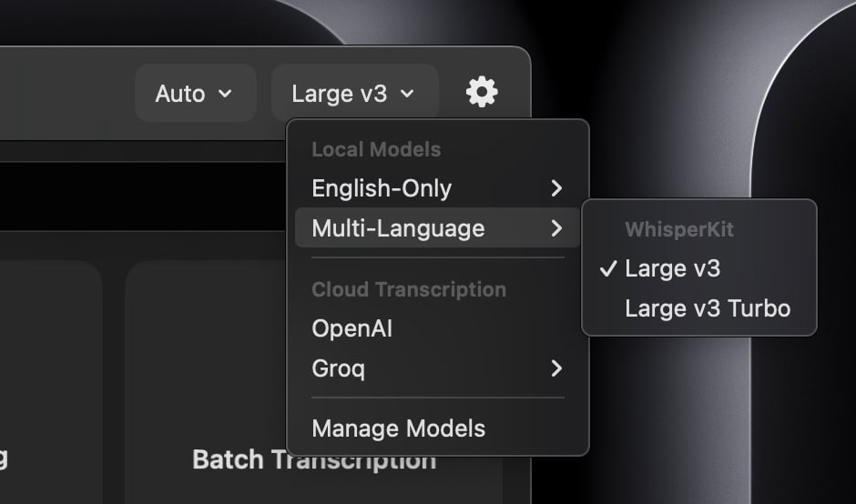This screenshot has height=504, width=856.
Task: Open the English-Only models submenu
Action: [382, 188]
